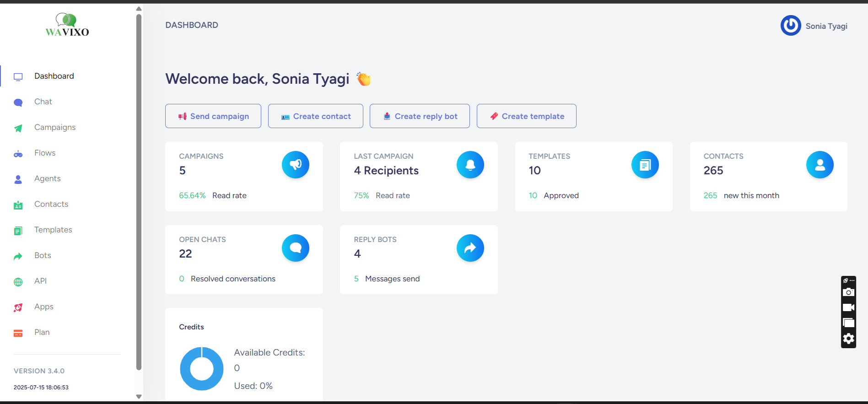Click the document icon on Templates card
The width and height of the screenshot is (868, 404).
(x=645, y=165)
